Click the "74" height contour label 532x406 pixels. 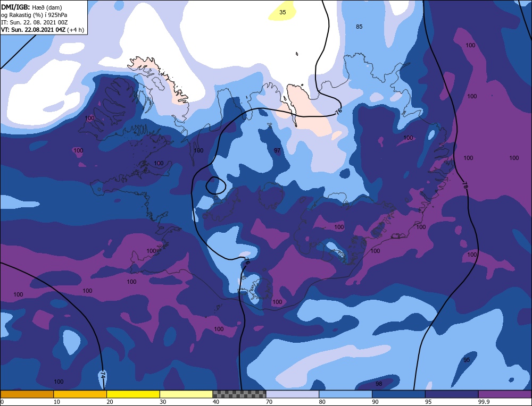[x=103, y=376]
